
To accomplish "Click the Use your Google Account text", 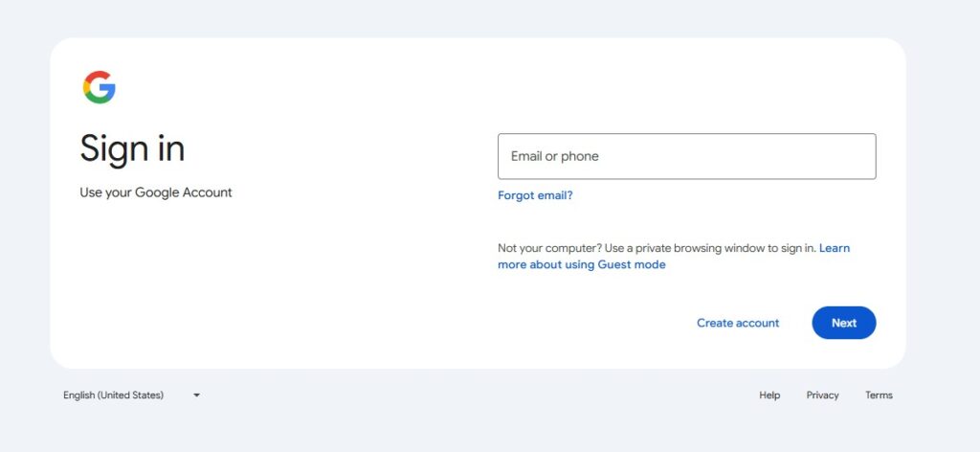I will (x=156, y=192).
